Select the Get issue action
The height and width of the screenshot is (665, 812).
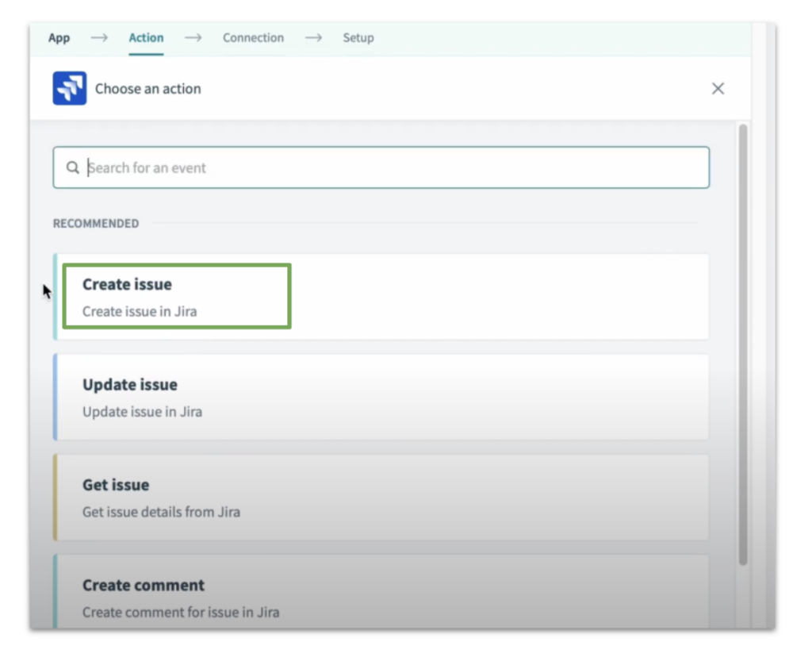(381, 497)
